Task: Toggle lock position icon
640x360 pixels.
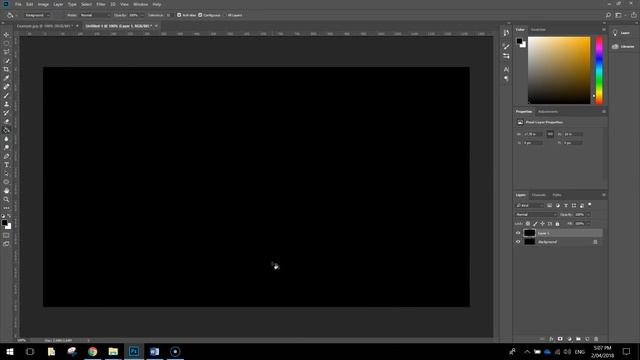Action: [x=542, y=224]
